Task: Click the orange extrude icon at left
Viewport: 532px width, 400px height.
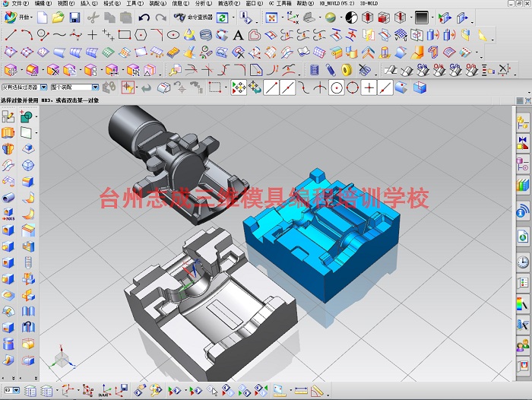Action: (8, 132)
